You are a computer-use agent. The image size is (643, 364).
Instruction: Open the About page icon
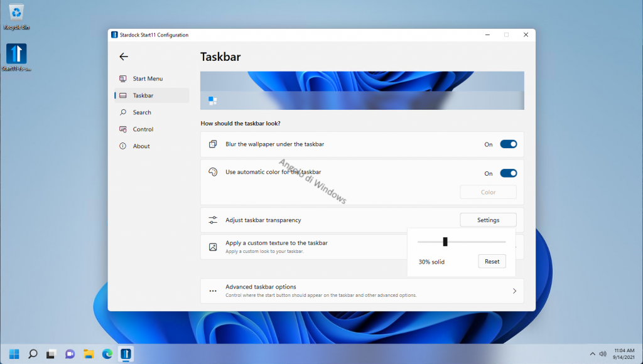(123, 146)
